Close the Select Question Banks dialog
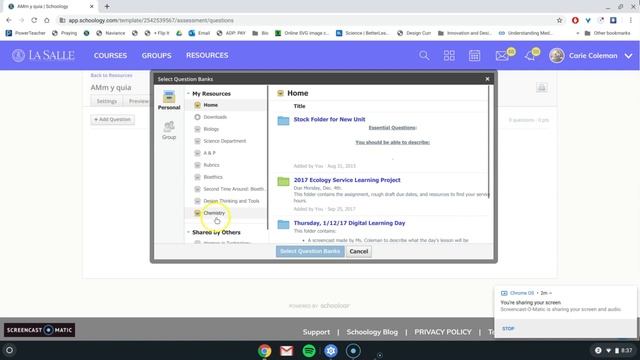Screen dimensions: 640x360 pyautogui.click(x=487, y=79)
